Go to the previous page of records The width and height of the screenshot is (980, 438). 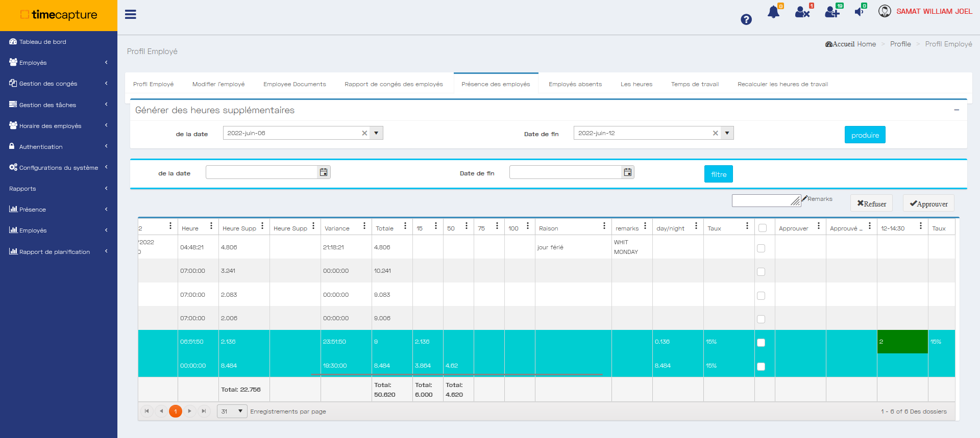(x=161, y=411)
